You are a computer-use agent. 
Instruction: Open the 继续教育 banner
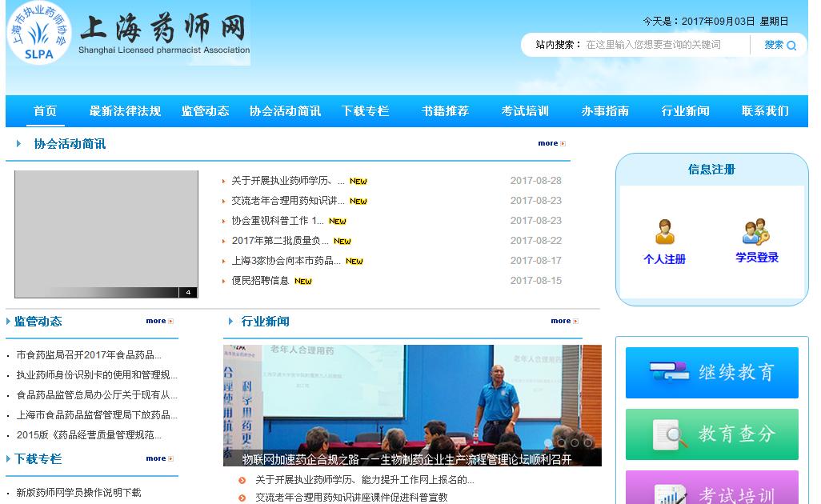711,373
